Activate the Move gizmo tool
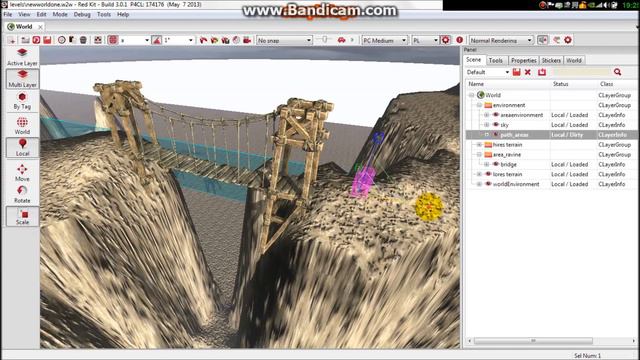Screen dimensions: 640x360 coord(22,173)
